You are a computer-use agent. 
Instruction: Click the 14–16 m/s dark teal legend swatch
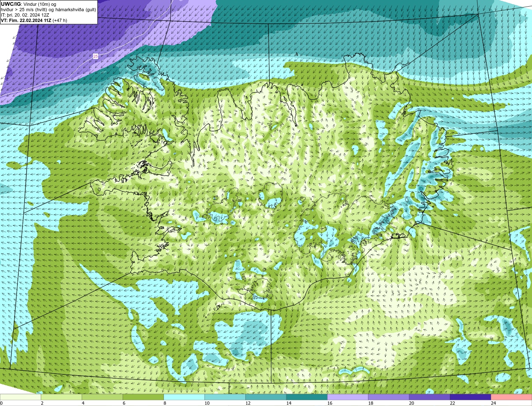(307, 397)
